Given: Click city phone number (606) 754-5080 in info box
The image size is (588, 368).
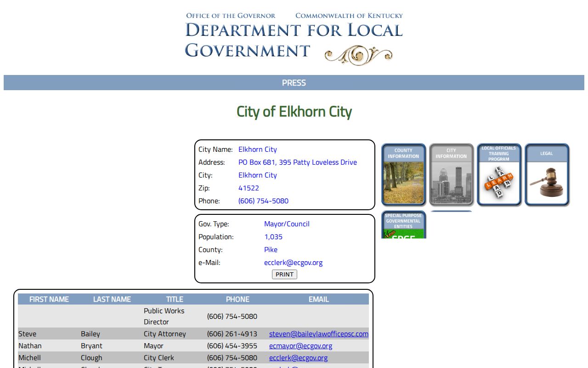Looking at the screenshot, I should [x=263, y=201].
